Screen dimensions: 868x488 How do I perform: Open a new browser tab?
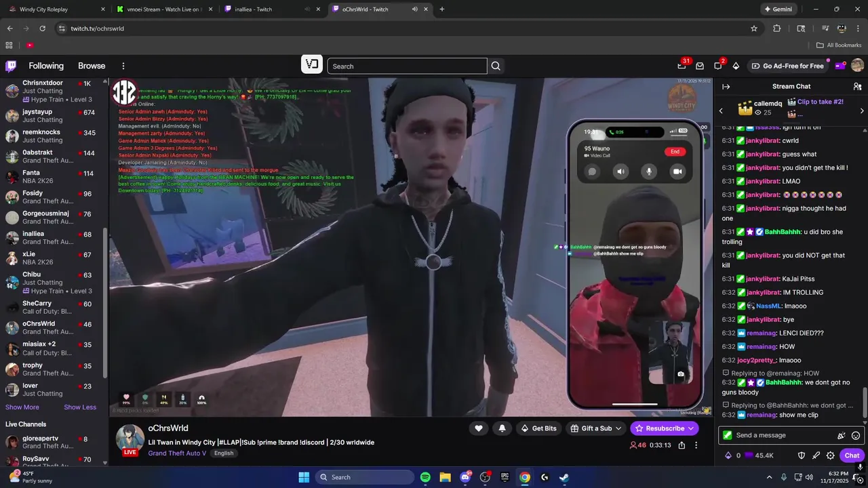pos(442,9)
